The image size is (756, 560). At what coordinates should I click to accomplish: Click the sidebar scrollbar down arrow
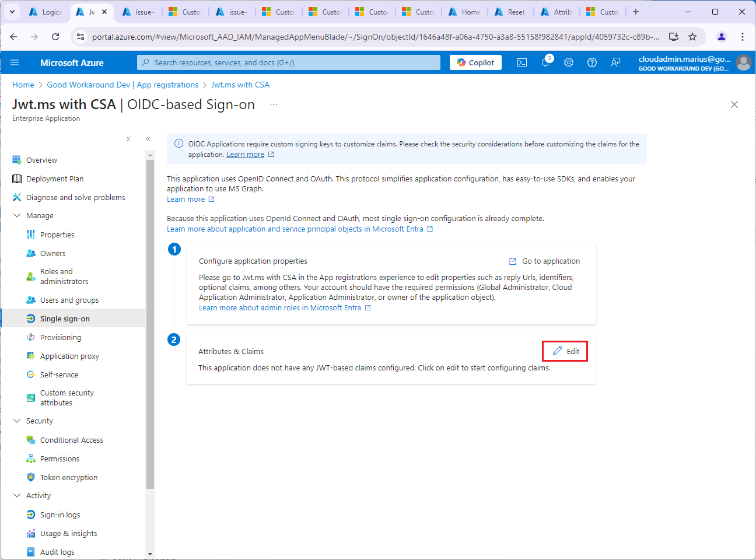[150, 554]
